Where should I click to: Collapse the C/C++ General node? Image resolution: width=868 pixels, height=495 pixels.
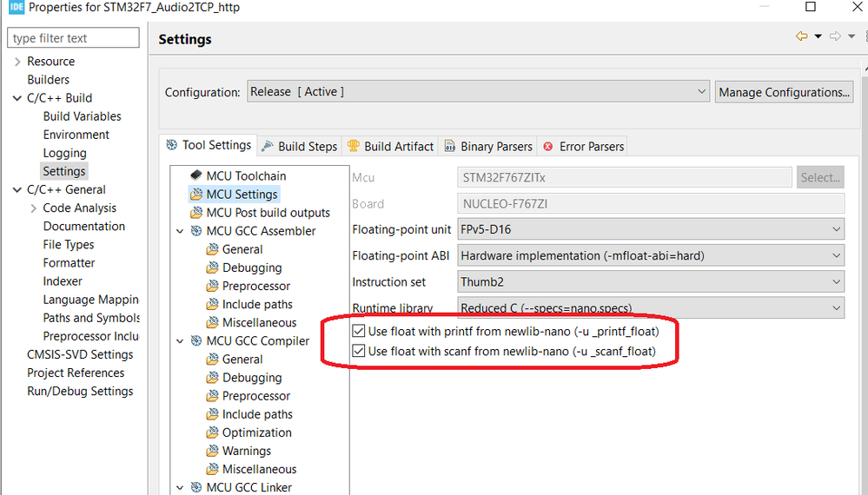pyautogui.click(x=17, y=189)
